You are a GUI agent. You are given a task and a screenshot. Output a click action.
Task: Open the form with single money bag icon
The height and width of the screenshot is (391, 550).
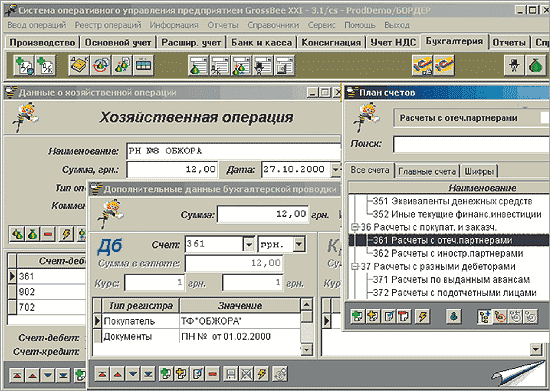coord(198,65)
